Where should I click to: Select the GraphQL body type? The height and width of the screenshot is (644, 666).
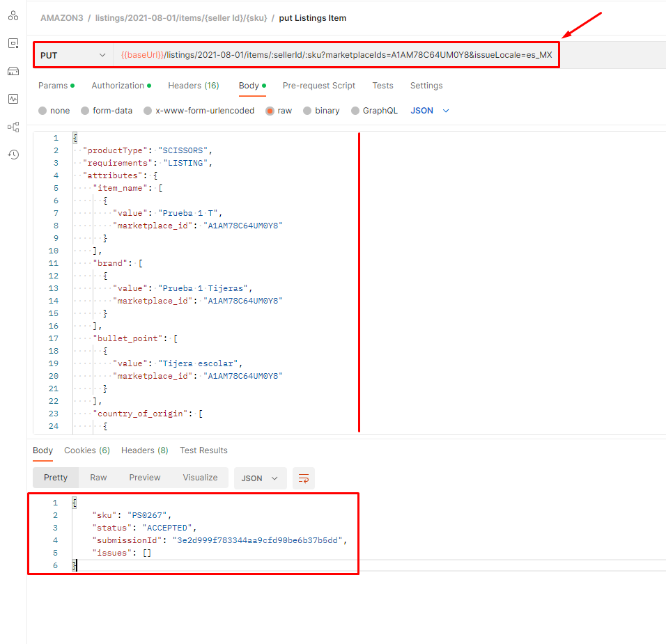point(375,110)
